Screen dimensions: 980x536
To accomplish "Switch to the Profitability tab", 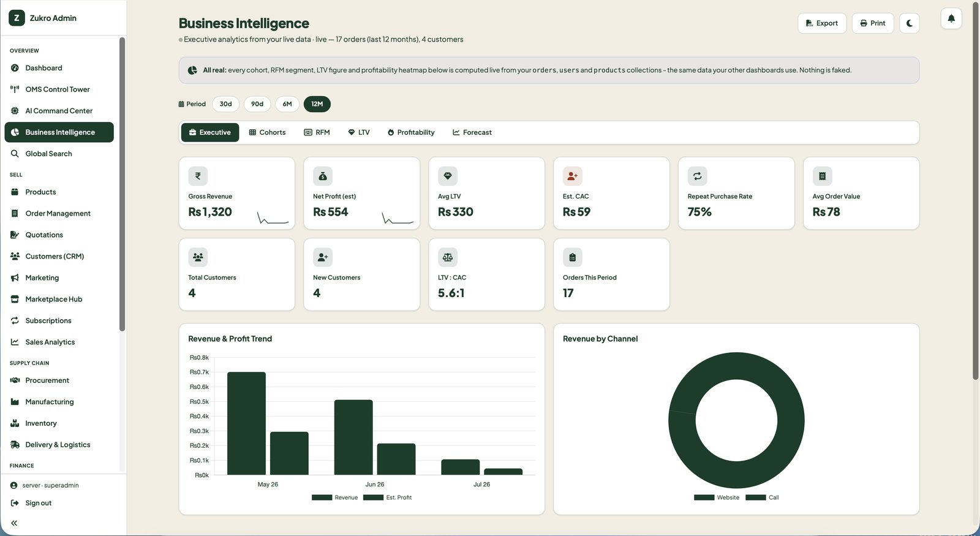I will [411, 132].
